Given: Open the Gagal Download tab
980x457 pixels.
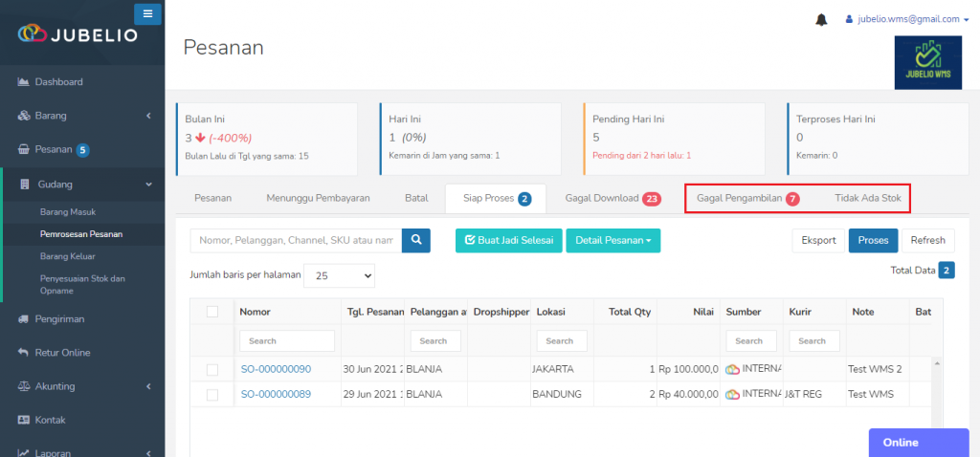Looking at the screenshot, I should [613, 199].
